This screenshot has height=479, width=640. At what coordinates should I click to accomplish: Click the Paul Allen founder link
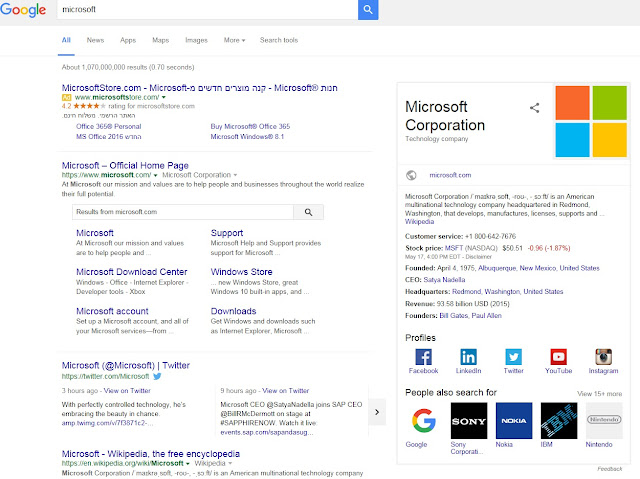tap(487, 316)
